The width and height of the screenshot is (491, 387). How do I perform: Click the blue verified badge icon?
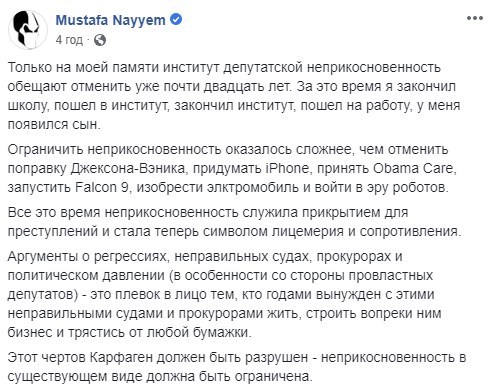coord(176,19)
